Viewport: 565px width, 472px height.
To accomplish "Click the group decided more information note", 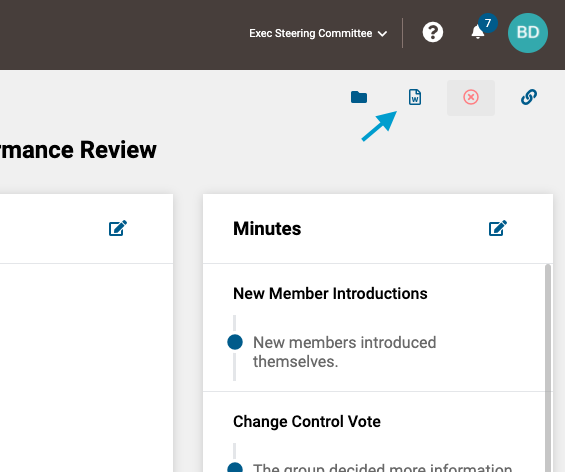I will pyautogui.click(x=382, y=467).
